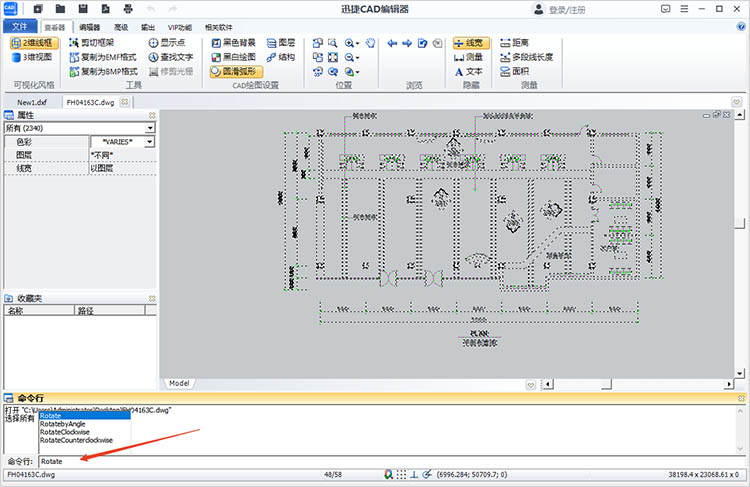Click the print icon in quick access bar
This screenshot has width=750, height=487.
128,9
